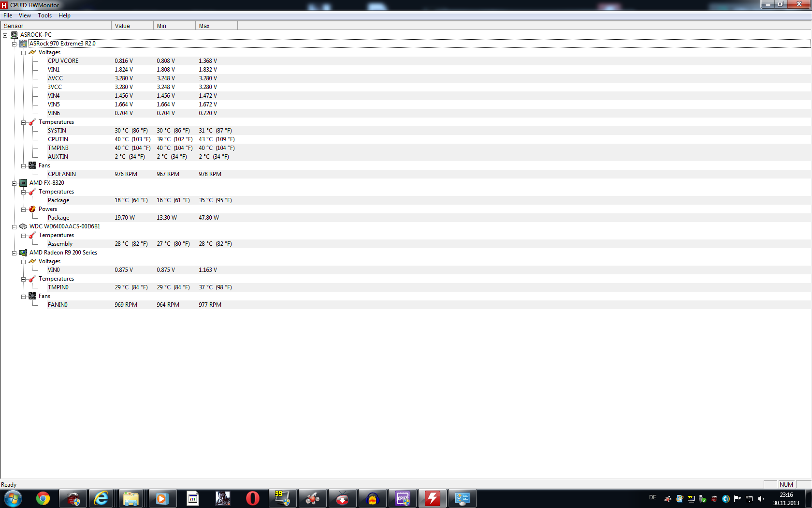Click the AMD Radeon graphics card icon

point(23,253)
